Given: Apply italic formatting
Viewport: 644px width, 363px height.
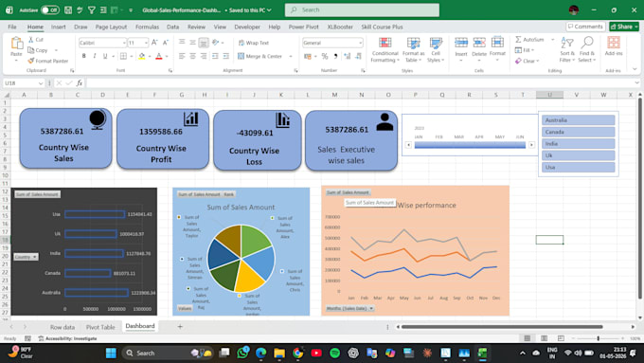Looking at the screenshot, I should point(95,56).
